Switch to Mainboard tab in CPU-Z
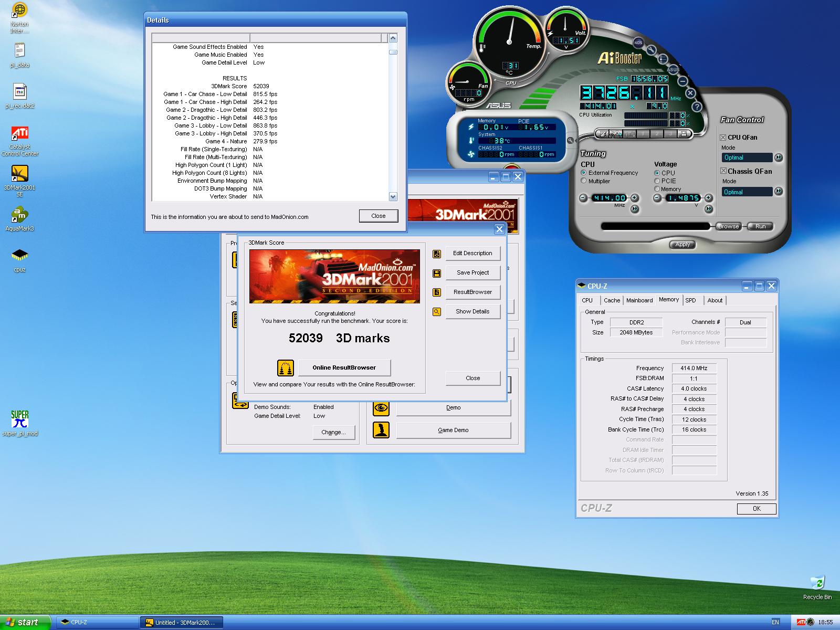 click(639, 300)
